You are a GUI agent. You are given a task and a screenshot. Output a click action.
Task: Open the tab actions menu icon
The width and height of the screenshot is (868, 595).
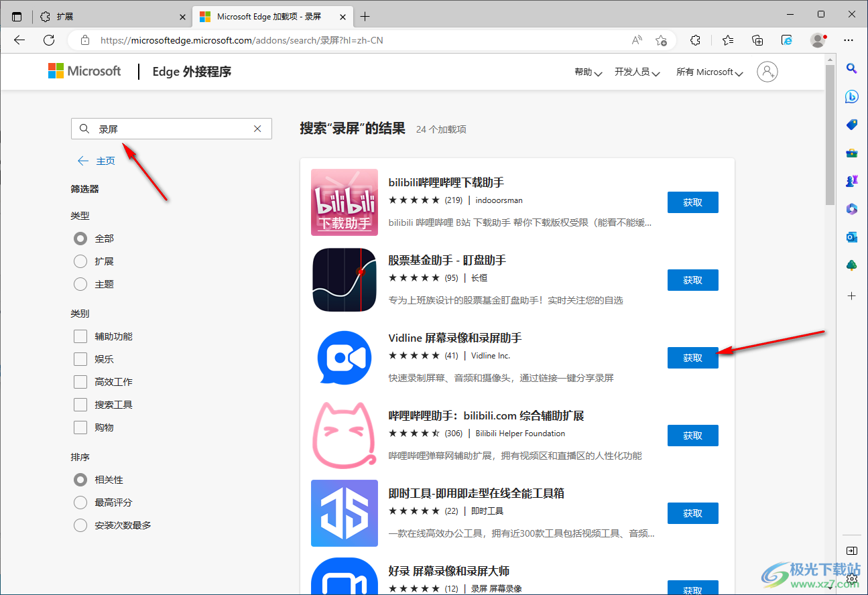(x=17, y=16)
